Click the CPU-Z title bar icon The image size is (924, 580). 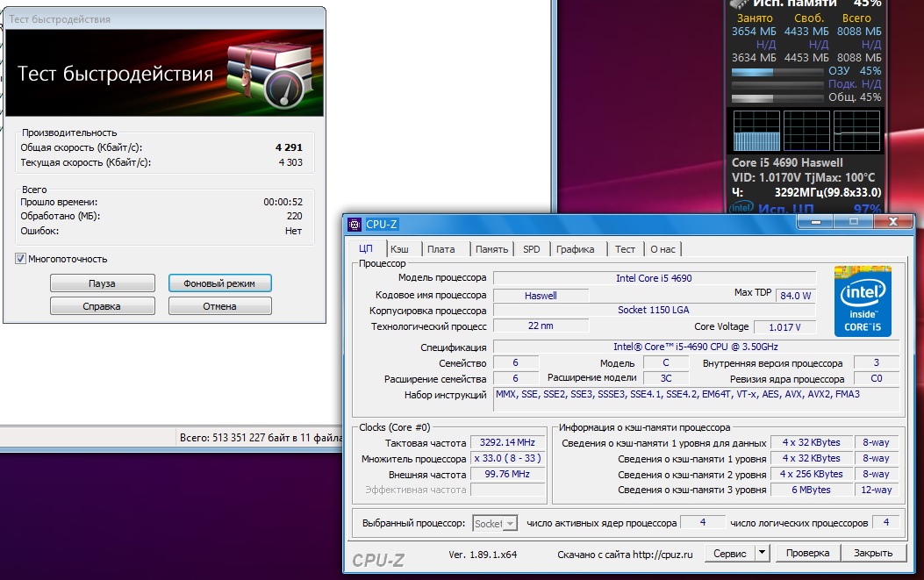point(355,224)
